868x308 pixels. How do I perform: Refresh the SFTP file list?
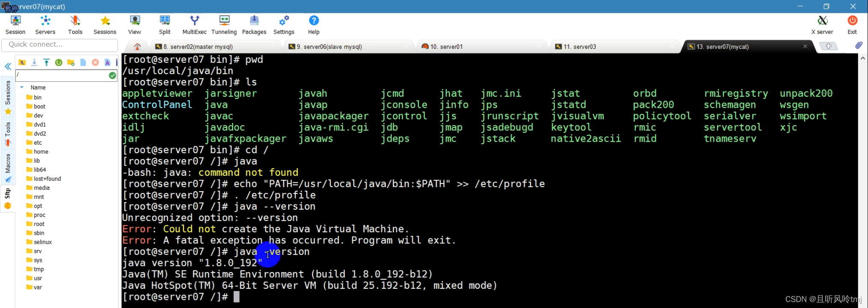pos(59,62)
